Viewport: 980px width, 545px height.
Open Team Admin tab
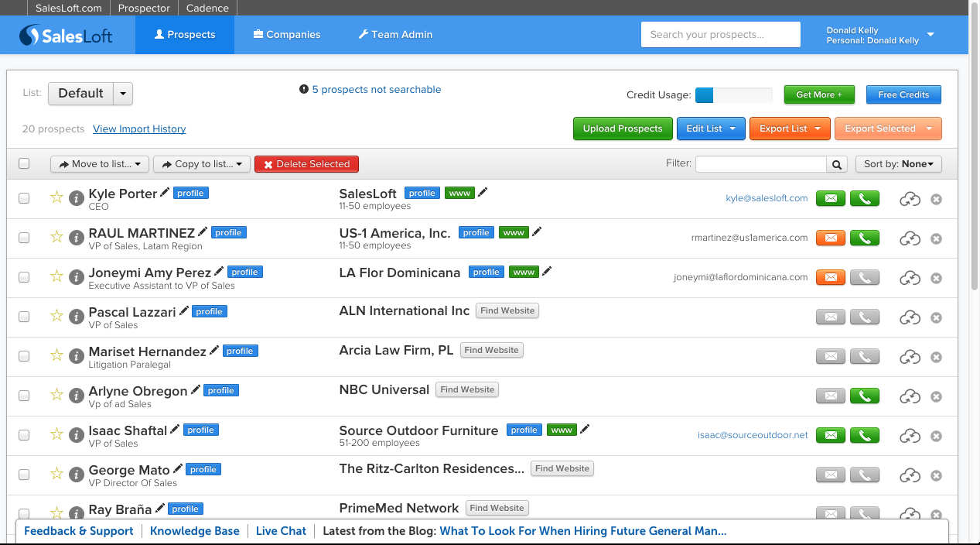(395, 35)
